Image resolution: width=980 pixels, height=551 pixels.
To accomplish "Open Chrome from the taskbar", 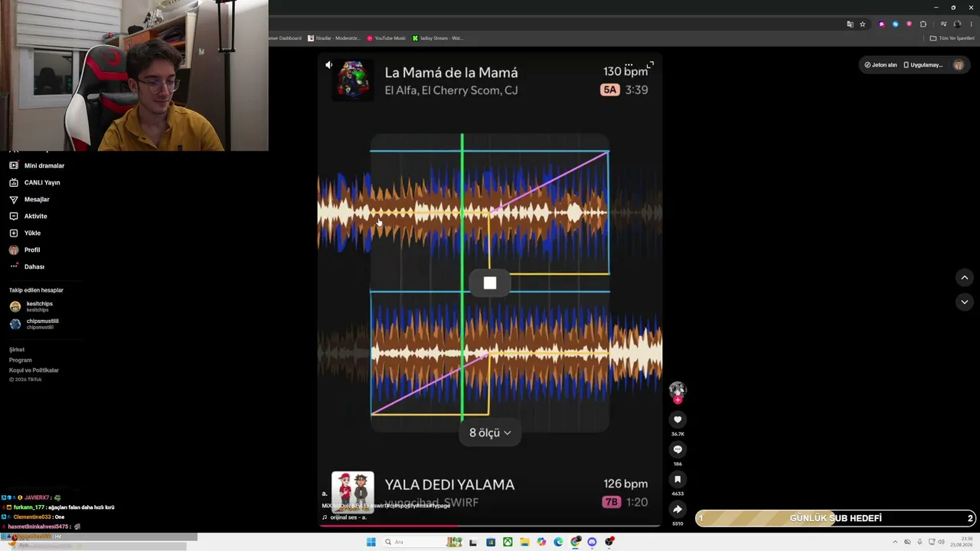I will point(575,542).
